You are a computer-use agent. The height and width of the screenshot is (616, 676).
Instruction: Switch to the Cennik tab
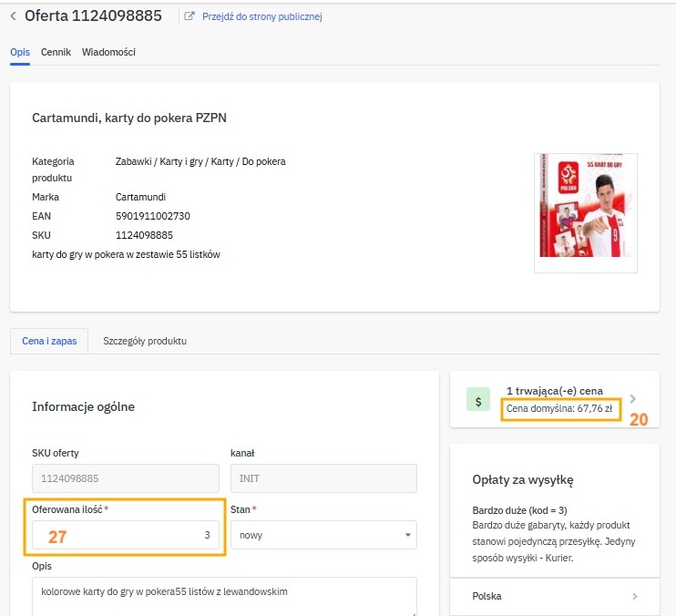click(56, 53)
